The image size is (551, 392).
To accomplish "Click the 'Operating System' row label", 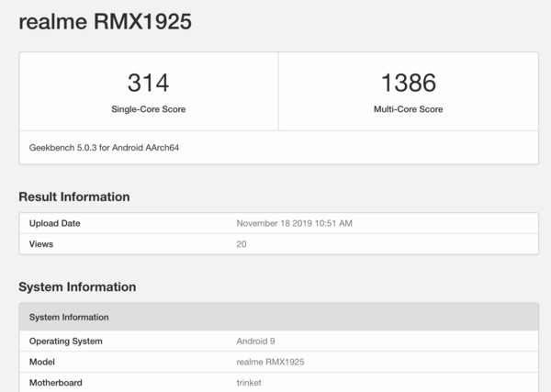I will [66, 342].
